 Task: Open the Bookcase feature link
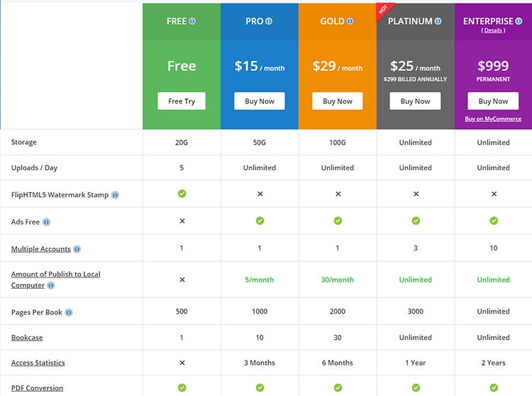point(27,338)
